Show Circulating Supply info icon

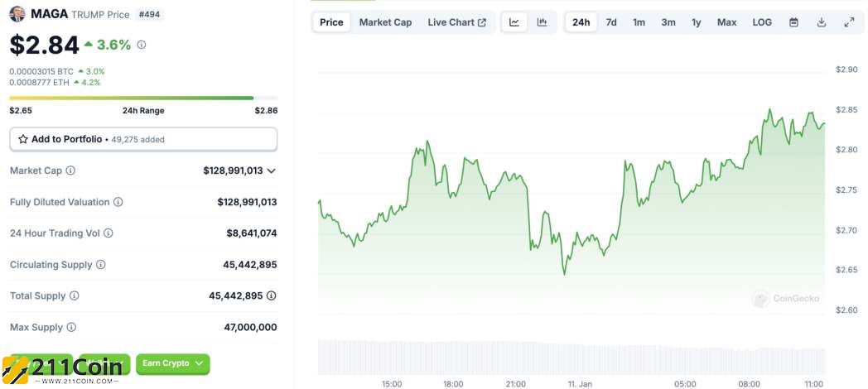click(101, 265)
